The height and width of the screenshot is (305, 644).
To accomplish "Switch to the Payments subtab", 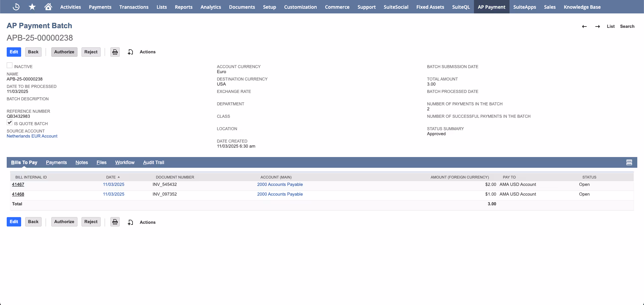I will (56, 162).
